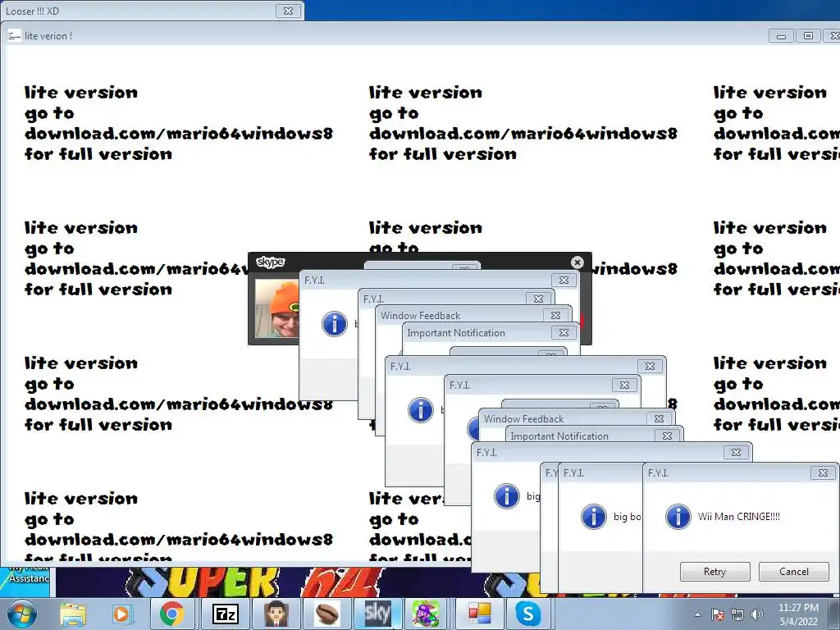Viewport: 840px width, 630px height.
Task: Open the Windows Start menu orb
Action: coord(21,614)
